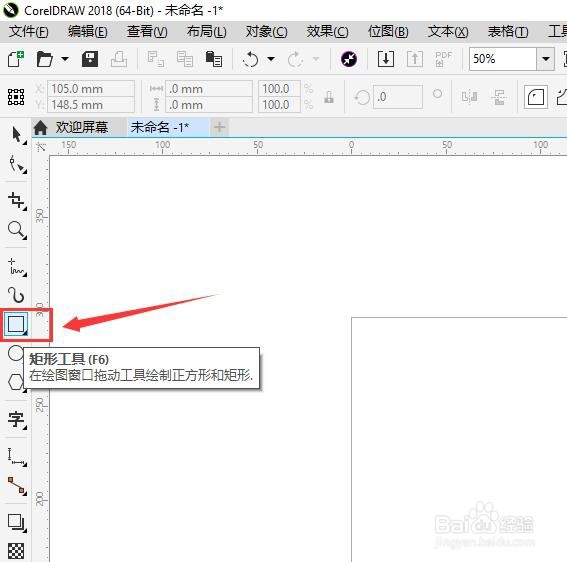The width and height of the screenshot is (567, 562).
Task: Open a file with the folder icon
Action: pyautogui.click(x=45, y=59)
